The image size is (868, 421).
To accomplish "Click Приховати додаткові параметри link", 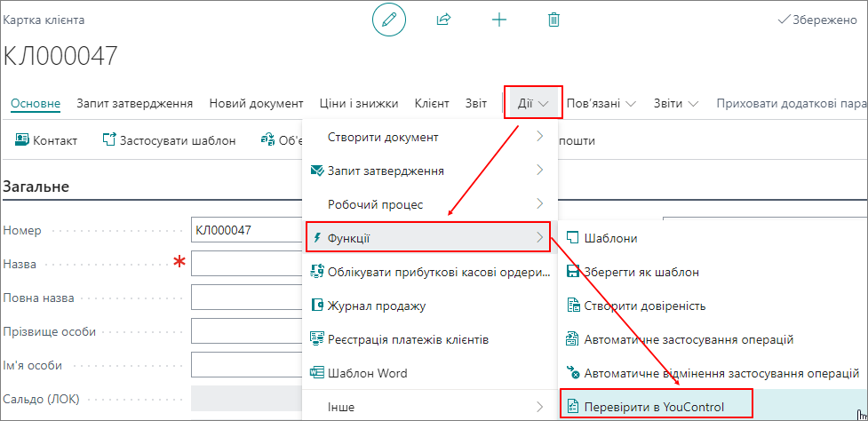I will tap(791, 103).
